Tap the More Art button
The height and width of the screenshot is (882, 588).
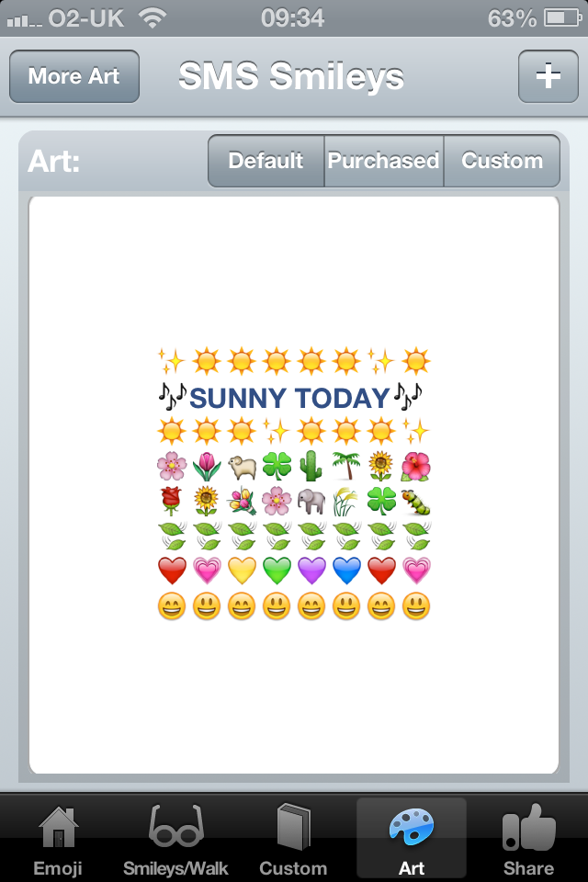tap(74, 76)
